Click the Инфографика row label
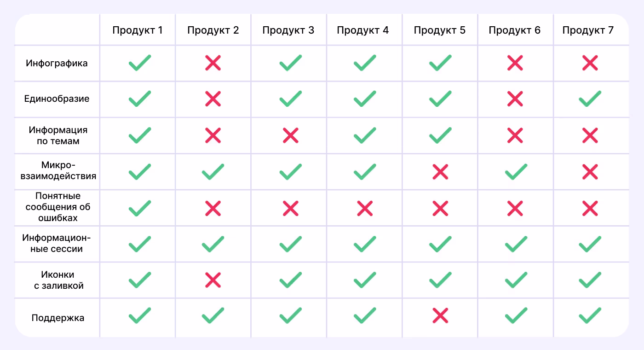 [57, 63]
